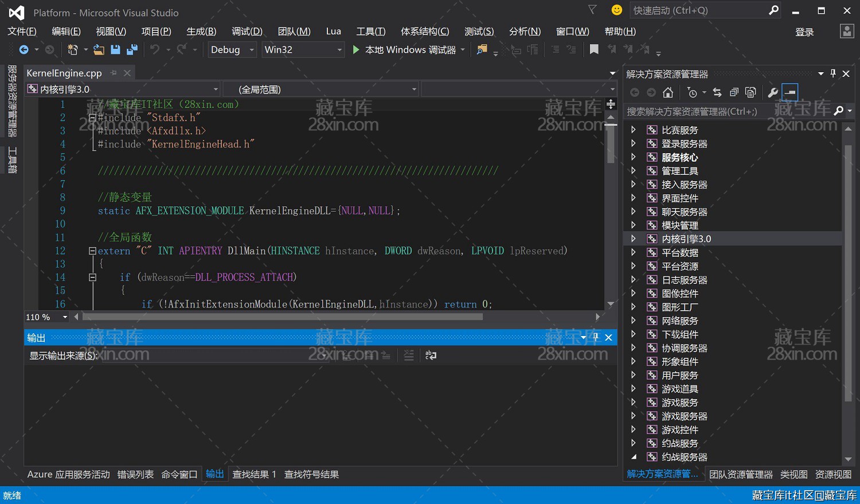This screenshot has height=504, width=860.
Task: Open the 服务器资源管理器 side tab
Action: [12, 101]
